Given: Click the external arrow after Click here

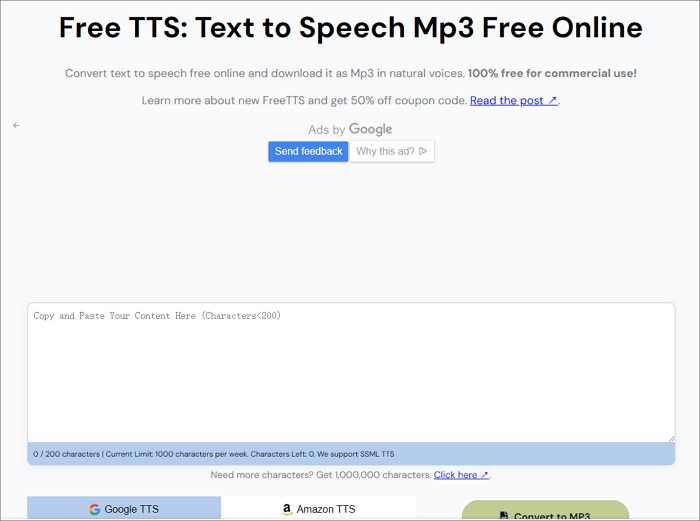Looking at the screenshot, I should (x=485, y=475).
